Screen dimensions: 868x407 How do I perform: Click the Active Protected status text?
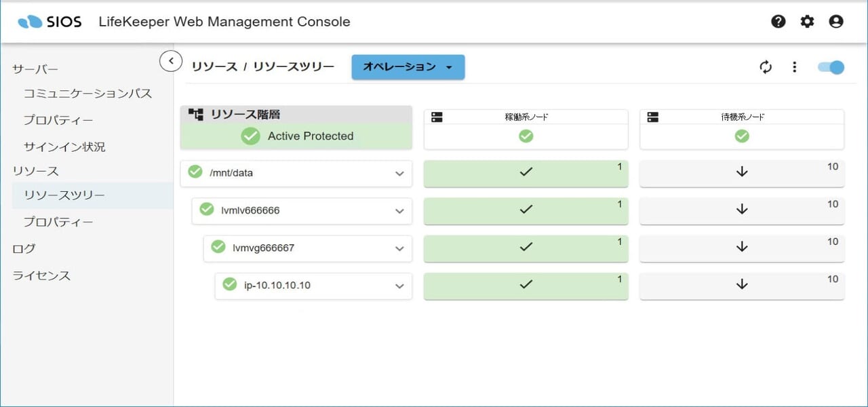click(x=311, y=136)
